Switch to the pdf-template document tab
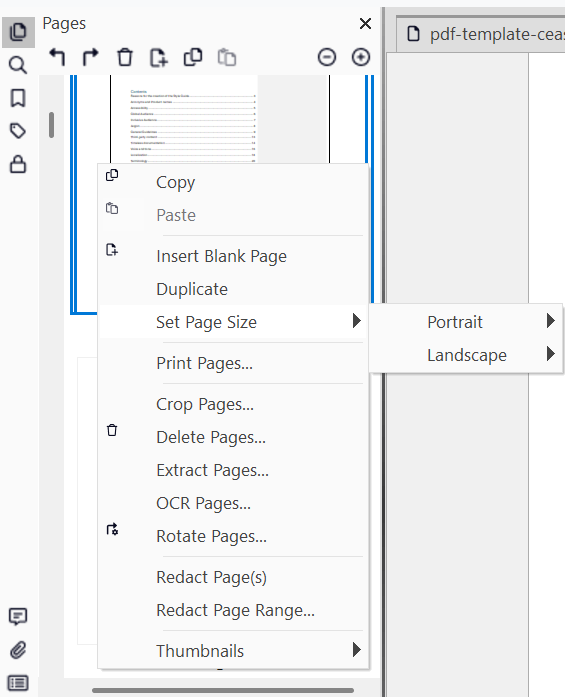 tap(482, 34)
